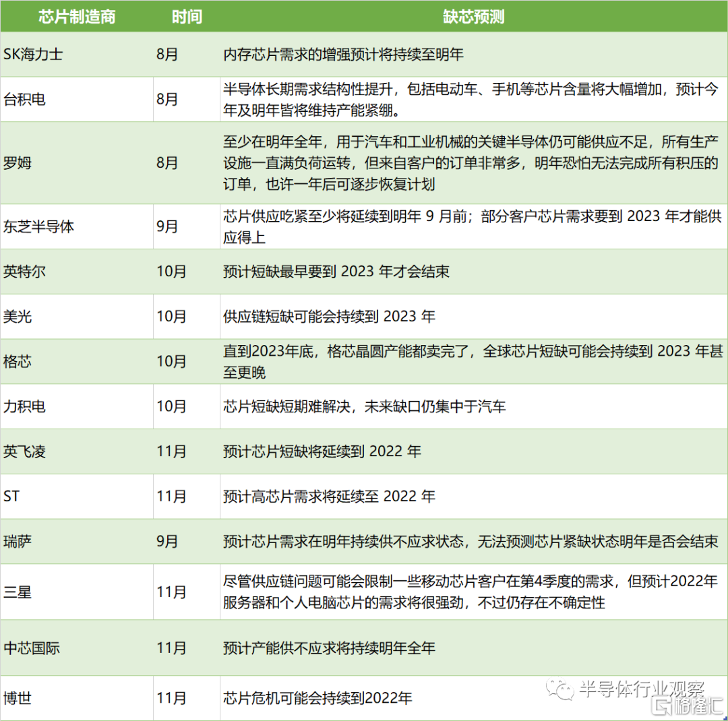
Task: Click the 博世 manufacturer cell
Action: tap(18, 699)
